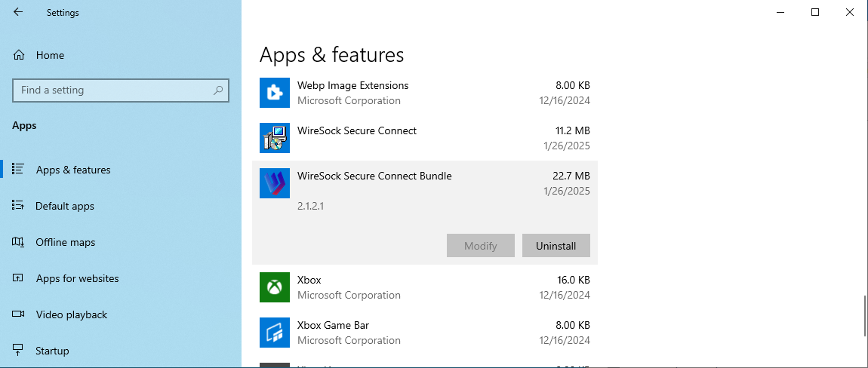Viewport: 868px width, 368px height.
Task: Click the 16.0 KB size of Xbox
Action: pyautogui.click(x=573, y=280)
